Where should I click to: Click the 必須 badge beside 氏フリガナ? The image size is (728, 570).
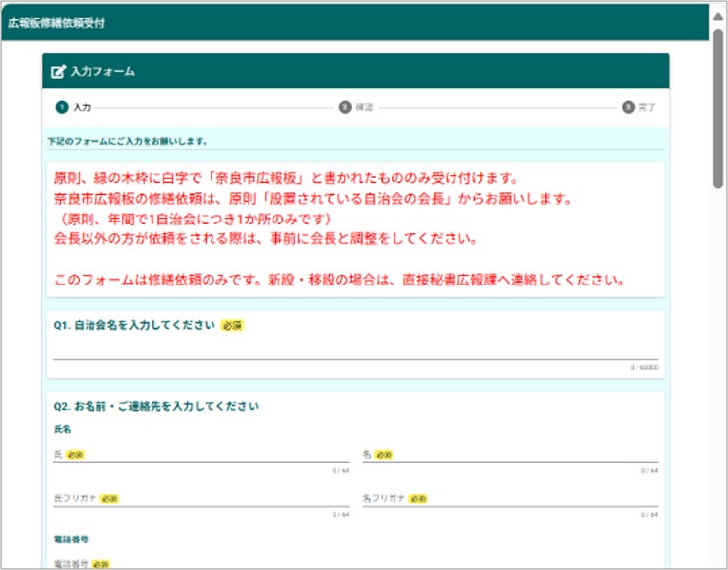point(109,499)
